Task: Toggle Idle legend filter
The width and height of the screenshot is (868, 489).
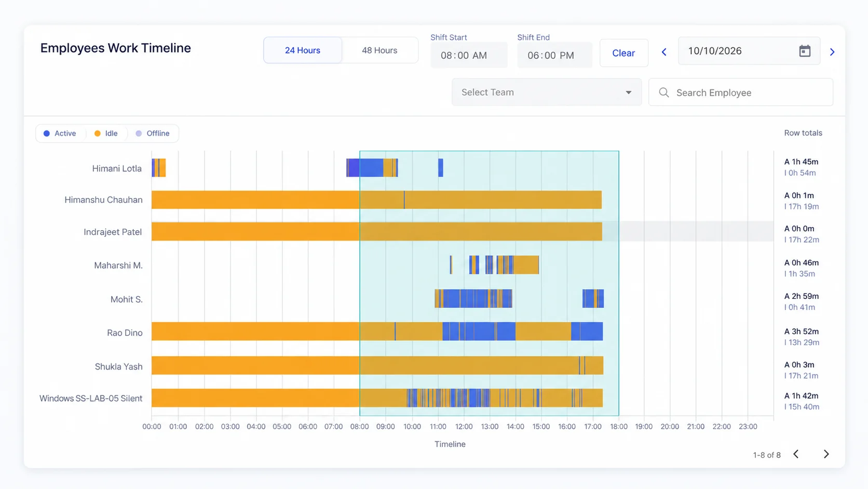Action: click(x=106, y=134)
